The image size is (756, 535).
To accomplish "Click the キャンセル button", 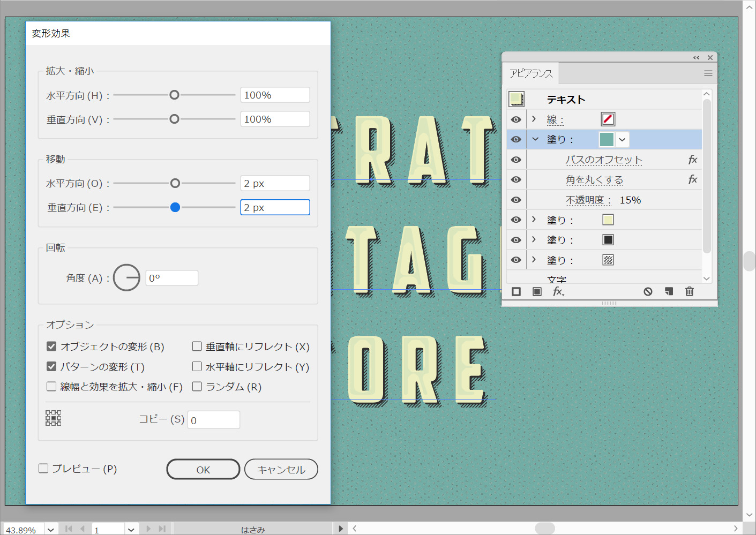I will pos(281,470).
